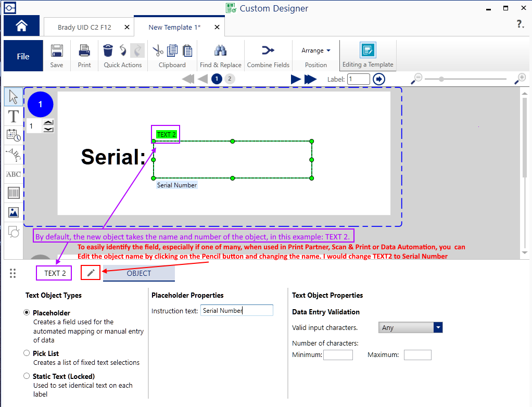The height and width of the screenshot is (407, 532).
Task: Click the Delete trash can icon
Action: coord(108,50)
